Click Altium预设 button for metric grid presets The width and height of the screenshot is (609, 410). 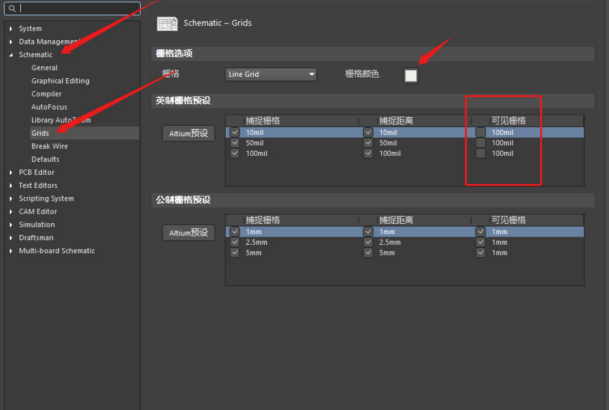click(188, 232)
